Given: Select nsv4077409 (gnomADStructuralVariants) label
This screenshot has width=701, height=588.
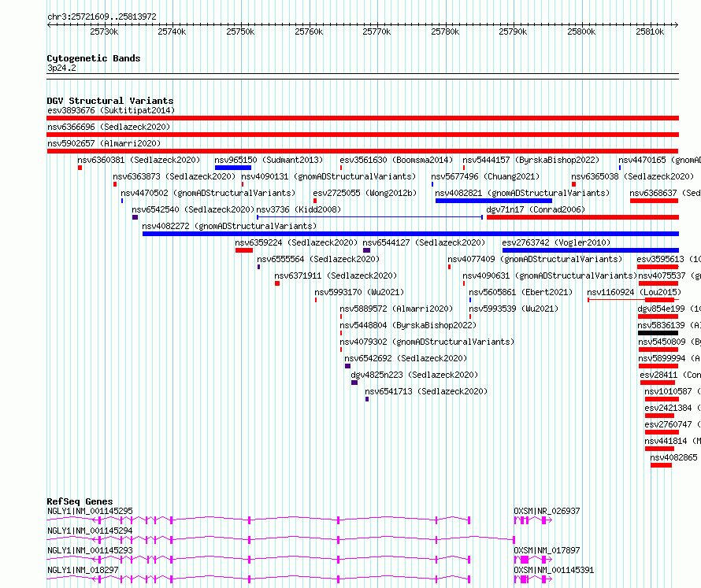Looking at the screenshot, I should [x=535, y=259].
